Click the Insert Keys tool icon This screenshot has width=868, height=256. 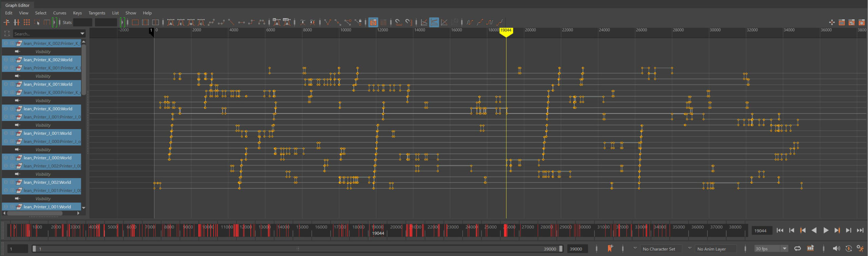(x=16, y=22)
